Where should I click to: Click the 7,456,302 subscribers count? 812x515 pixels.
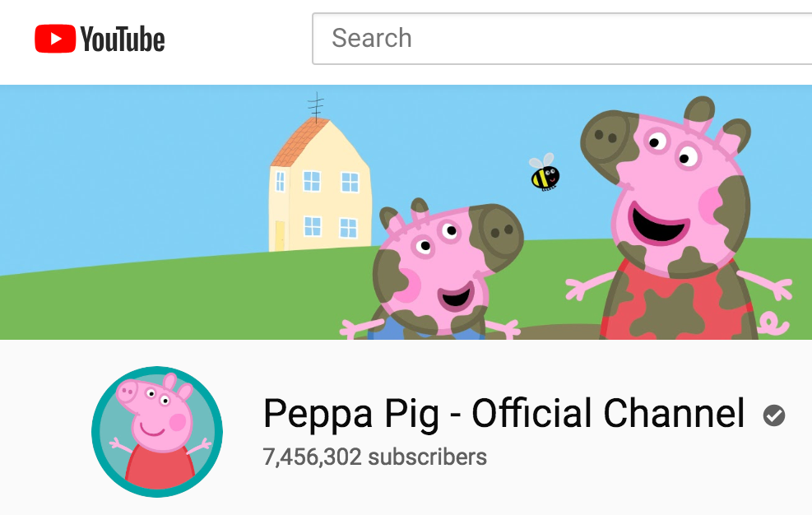pyautogui.click(x=375, y=457)
